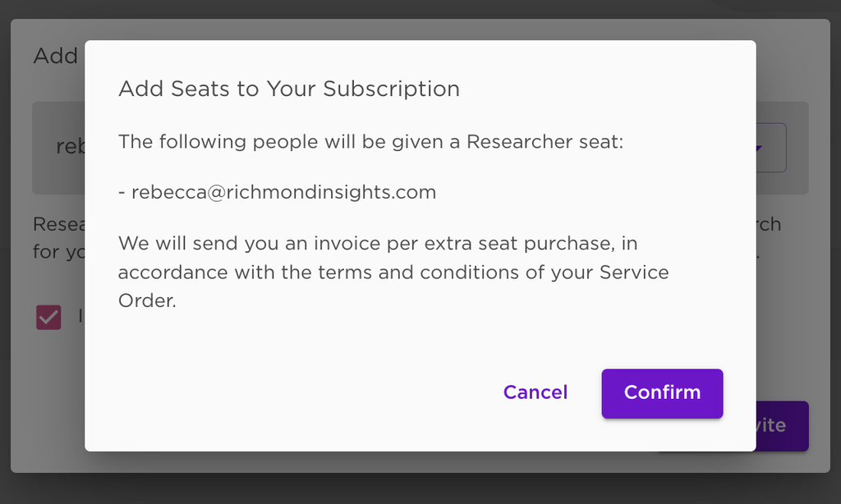Click the dimmed 'rch' text right of the dialog

pos(769,224)
